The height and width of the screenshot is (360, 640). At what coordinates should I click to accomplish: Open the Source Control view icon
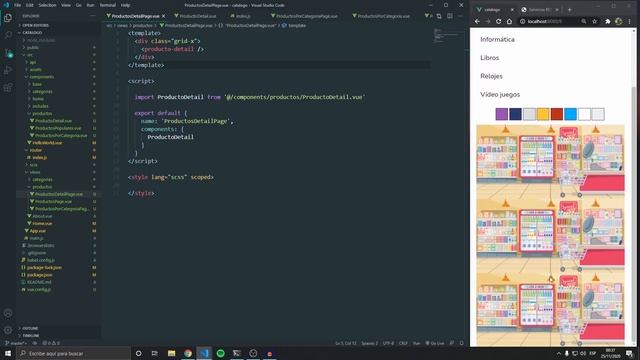pyautogui.click(x=8, y=53)
